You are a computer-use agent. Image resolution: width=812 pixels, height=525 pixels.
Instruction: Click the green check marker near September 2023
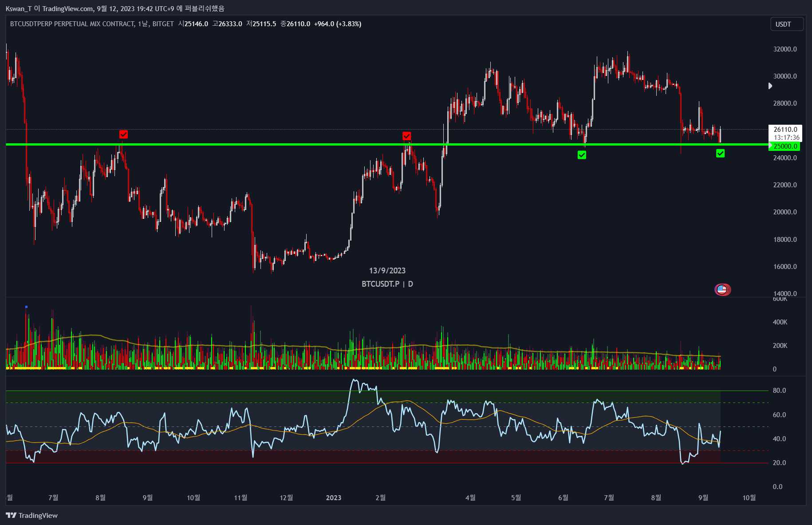click(x=720, y=153)
